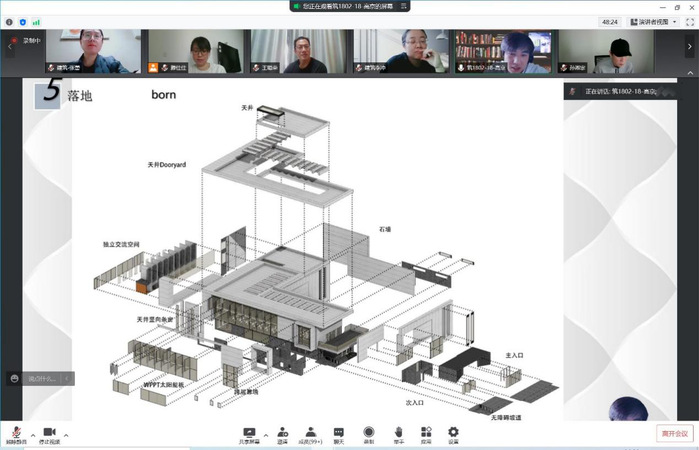Open the Speaker View layout dropdown

pos(656,21)
